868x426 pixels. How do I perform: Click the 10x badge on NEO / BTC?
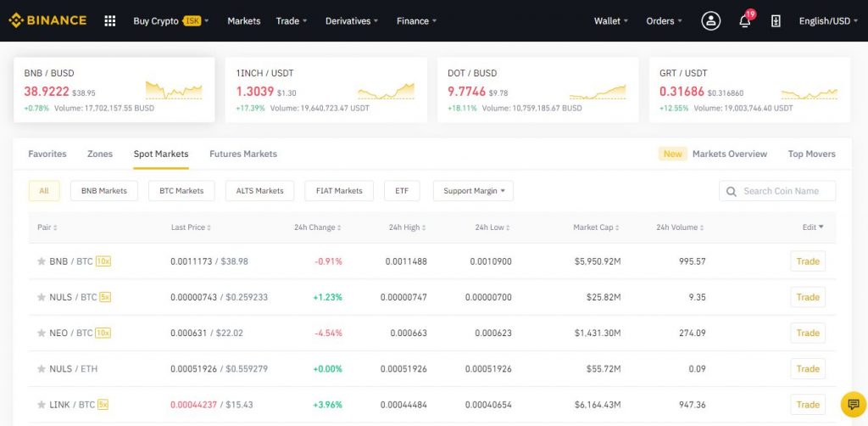103,333
